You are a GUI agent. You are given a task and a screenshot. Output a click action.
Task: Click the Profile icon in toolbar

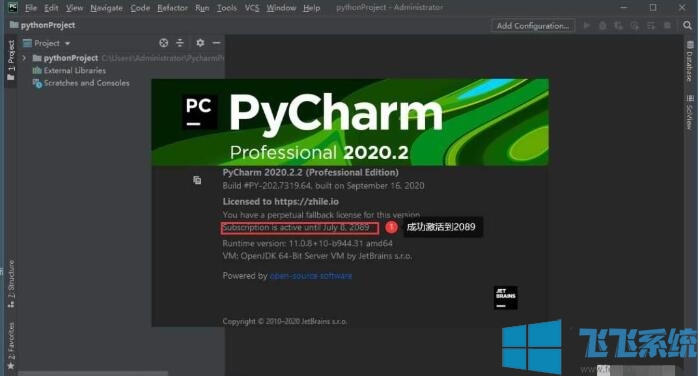(x=635, y=25)
